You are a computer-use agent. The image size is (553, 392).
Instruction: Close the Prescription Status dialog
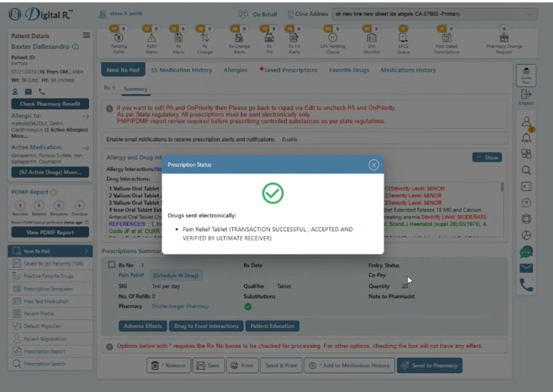(374, 165)
